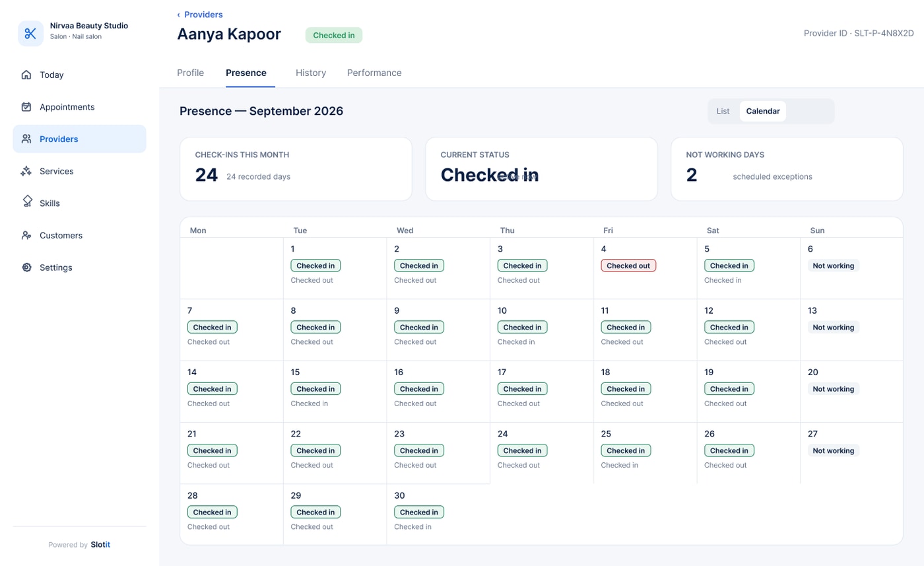Click the Customers person icon
Viewport: 924px width, 566px height.
[26, 235]
